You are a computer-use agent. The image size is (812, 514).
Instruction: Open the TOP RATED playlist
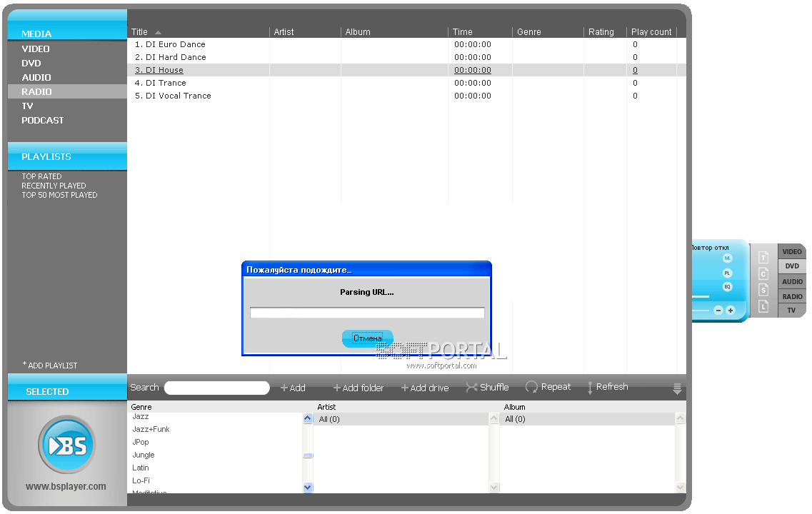(x=41, y=176)
